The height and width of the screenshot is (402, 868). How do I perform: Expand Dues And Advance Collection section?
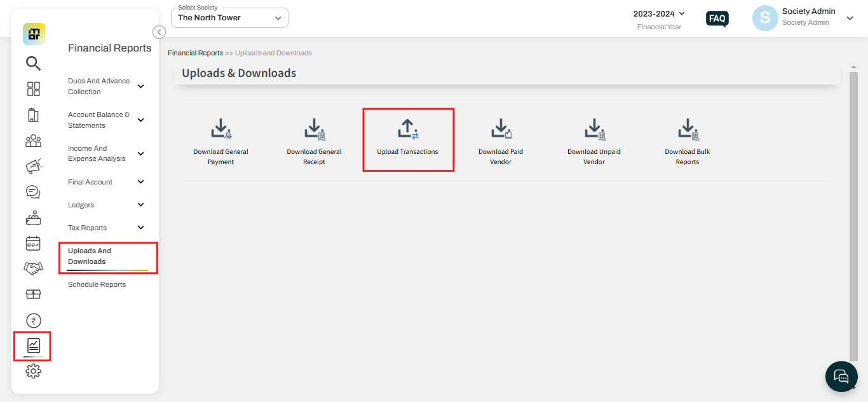coord(140,87)
